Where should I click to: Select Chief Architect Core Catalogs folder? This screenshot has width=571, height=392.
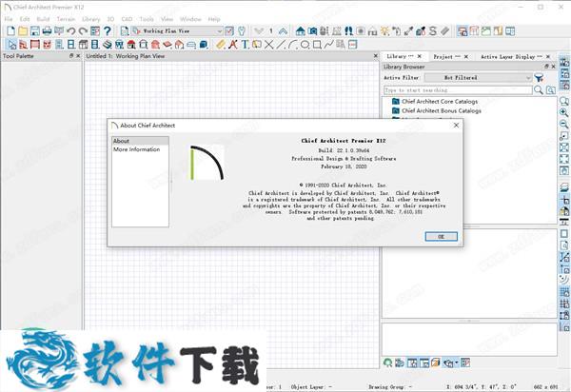[440, 101]
